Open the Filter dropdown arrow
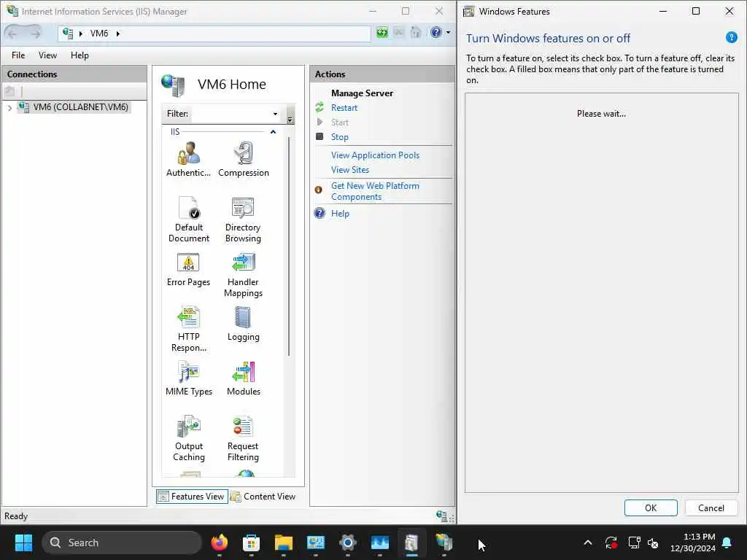The height and width of the screenshot is (560, 747). click(x=275, y=114)
